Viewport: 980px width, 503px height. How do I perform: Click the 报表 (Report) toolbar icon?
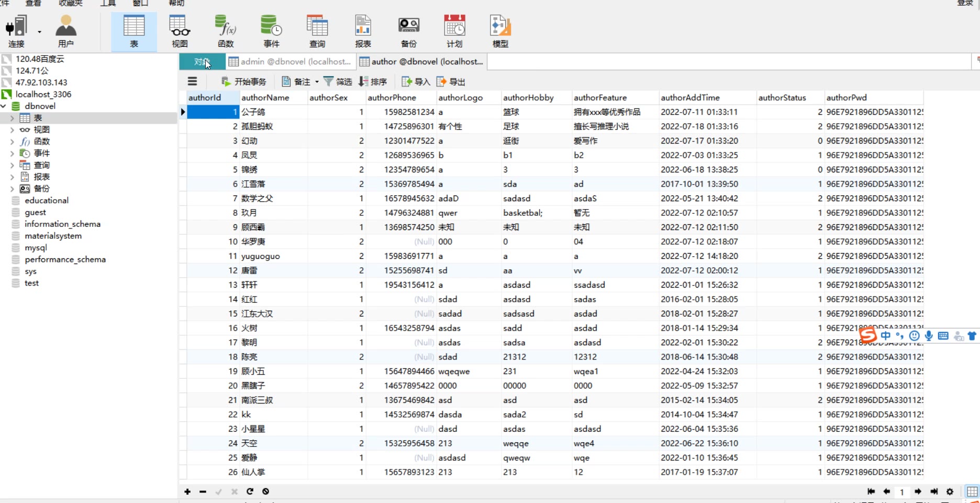coord(363,31)
